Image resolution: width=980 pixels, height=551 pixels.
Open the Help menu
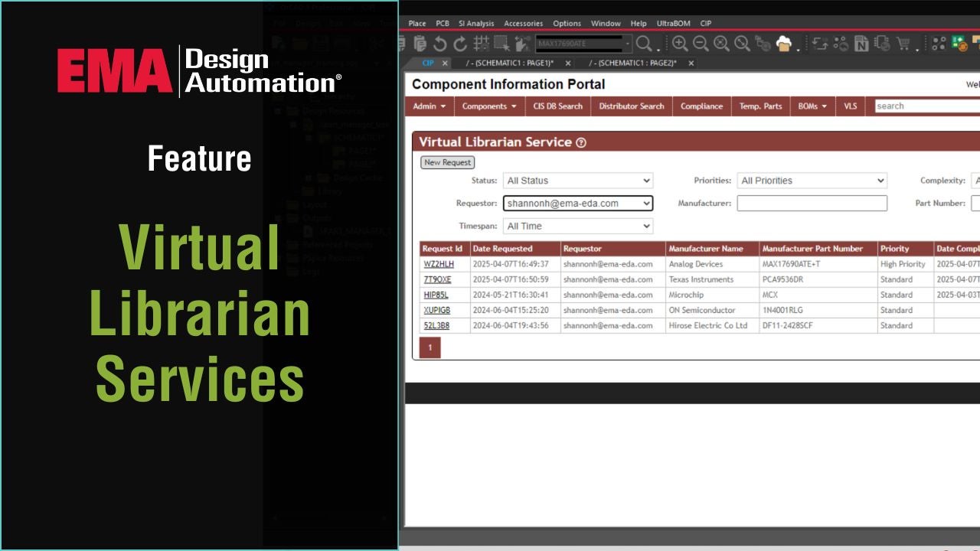[639, 24]
